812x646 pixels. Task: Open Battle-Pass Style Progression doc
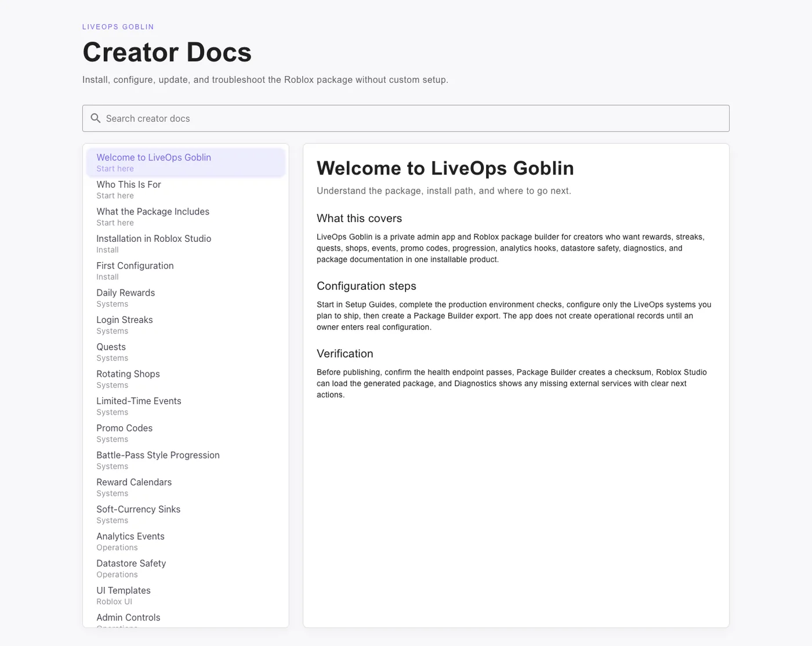(186, 460)
